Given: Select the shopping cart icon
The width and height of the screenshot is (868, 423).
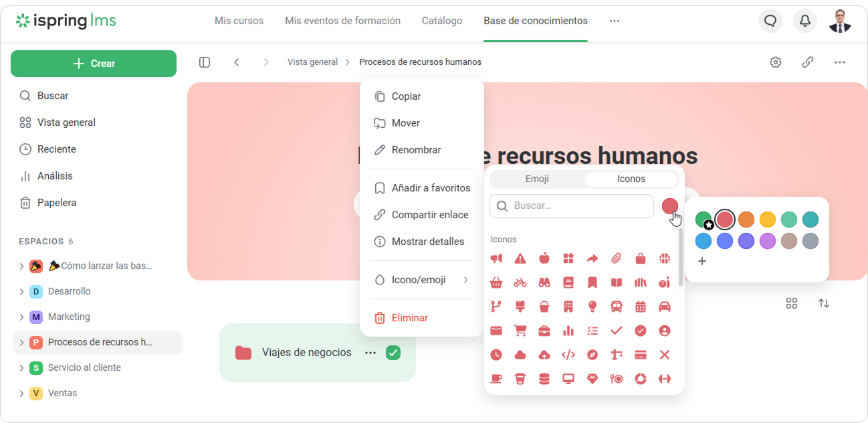Looking at the screenshot, I should tap(520, 331).
